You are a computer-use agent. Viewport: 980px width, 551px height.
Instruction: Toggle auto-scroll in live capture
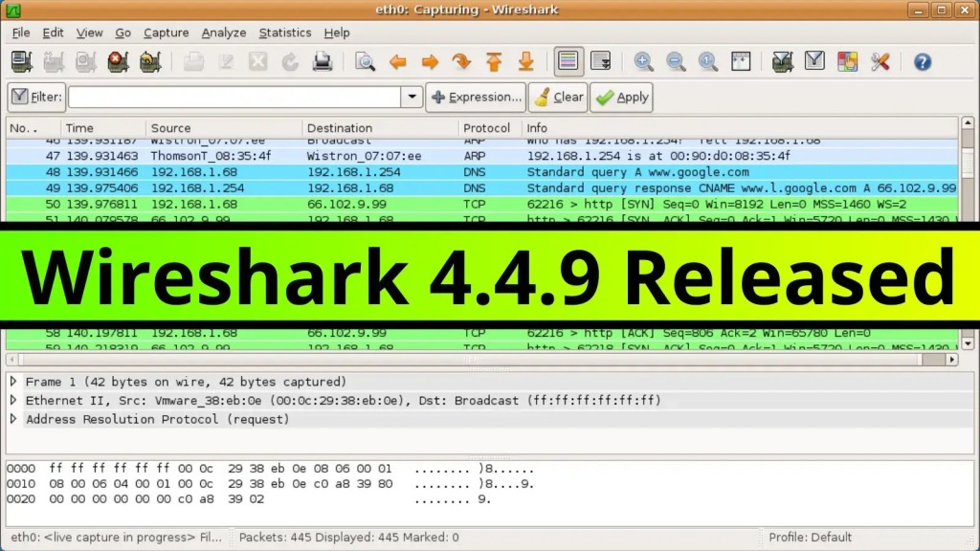[x=601, y=61]
